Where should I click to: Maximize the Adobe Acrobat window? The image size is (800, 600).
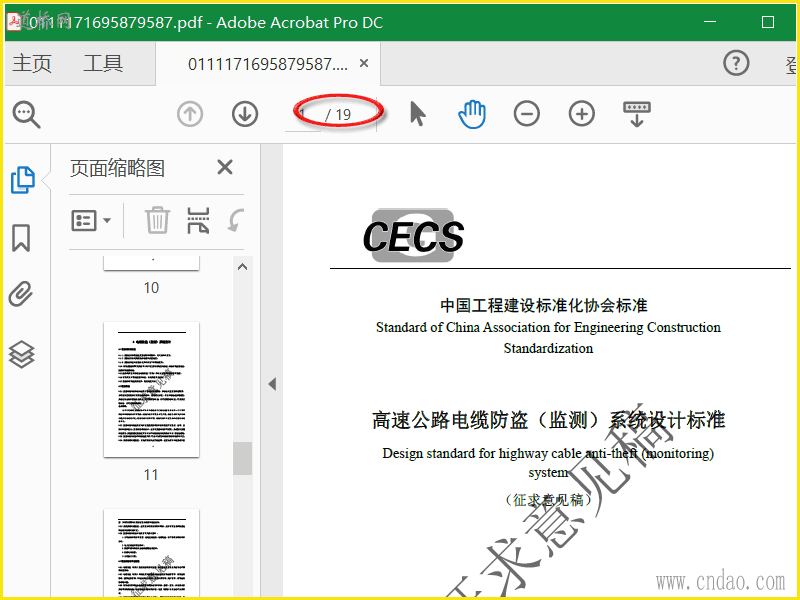pos(767,22)
